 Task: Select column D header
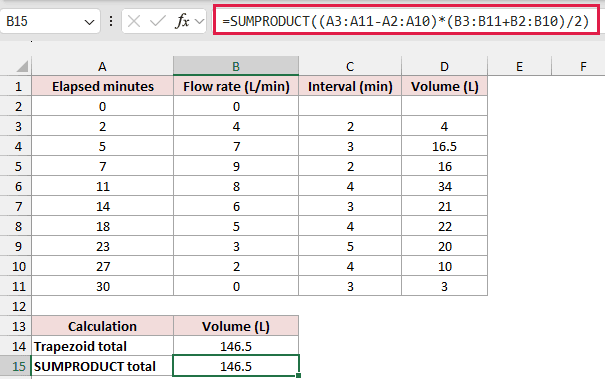[x=444, y=66]
